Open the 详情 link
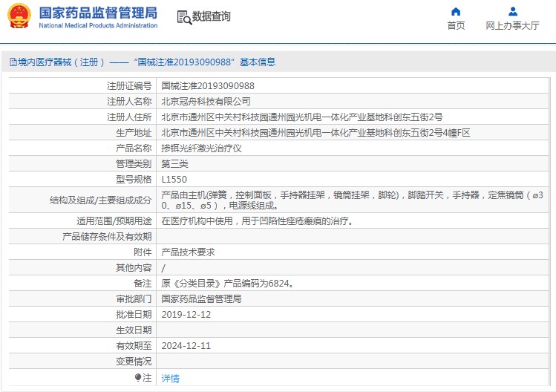556x392 pixels. coord(170,379)
